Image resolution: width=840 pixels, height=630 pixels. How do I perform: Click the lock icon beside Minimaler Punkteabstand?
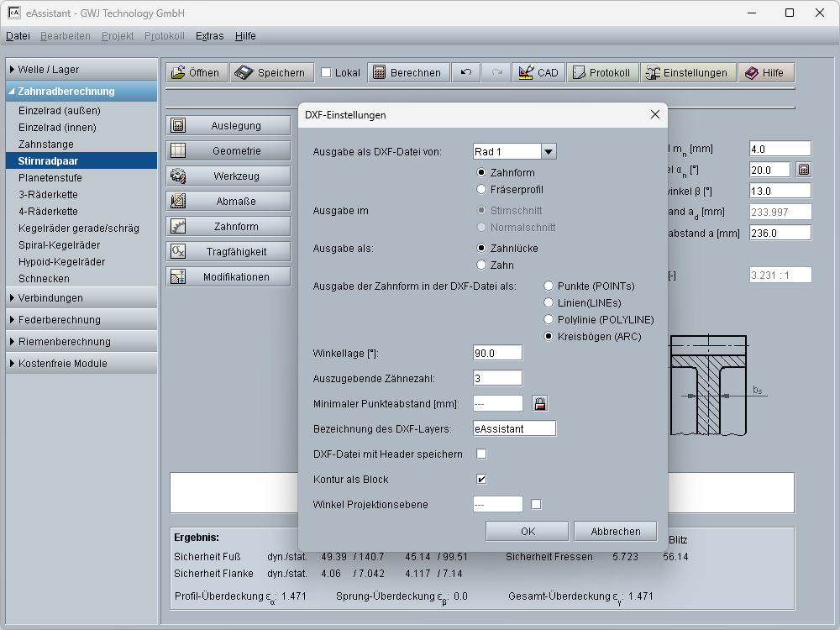point(539,404)
